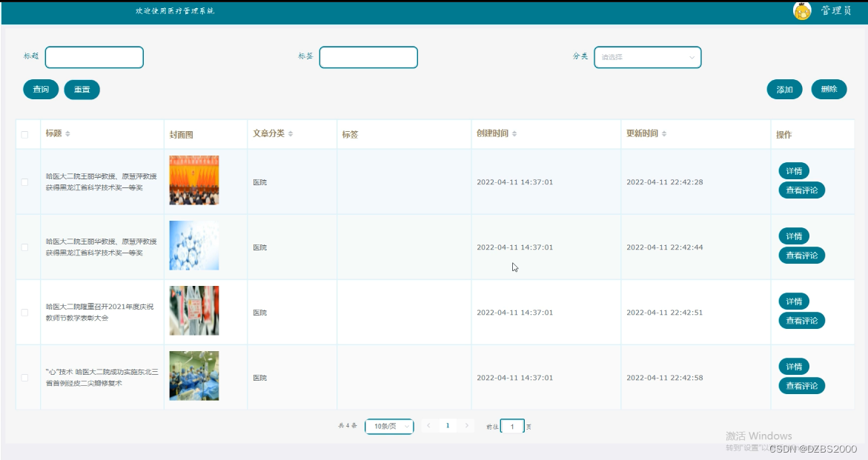Open 详情 for row updated 22:42:44
The image size is (868, 460).
pyautogui.click(x=794, y=236)
